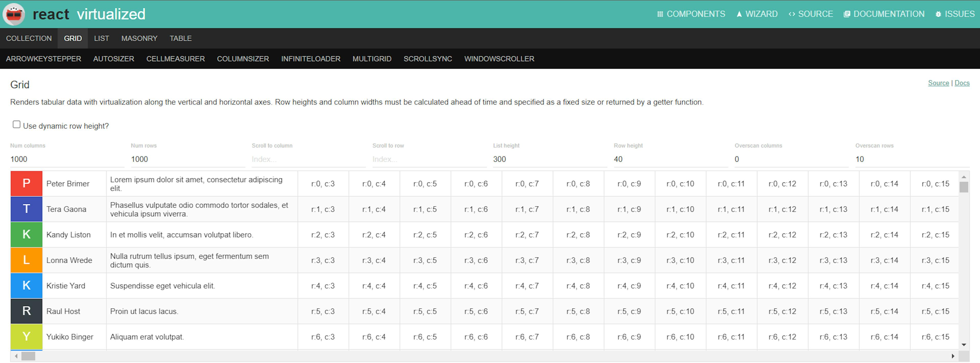Click the Issues bug icon

[x=938, y=14]
